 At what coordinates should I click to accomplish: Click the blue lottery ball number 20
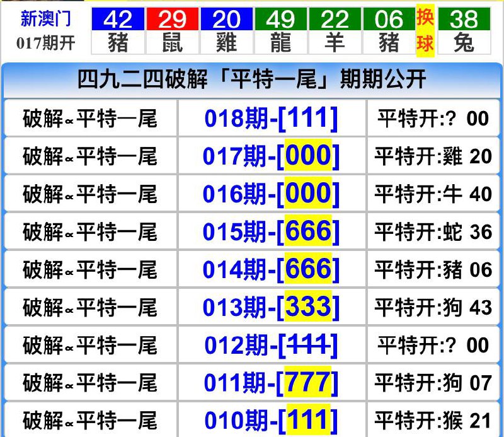pos(226,19)
